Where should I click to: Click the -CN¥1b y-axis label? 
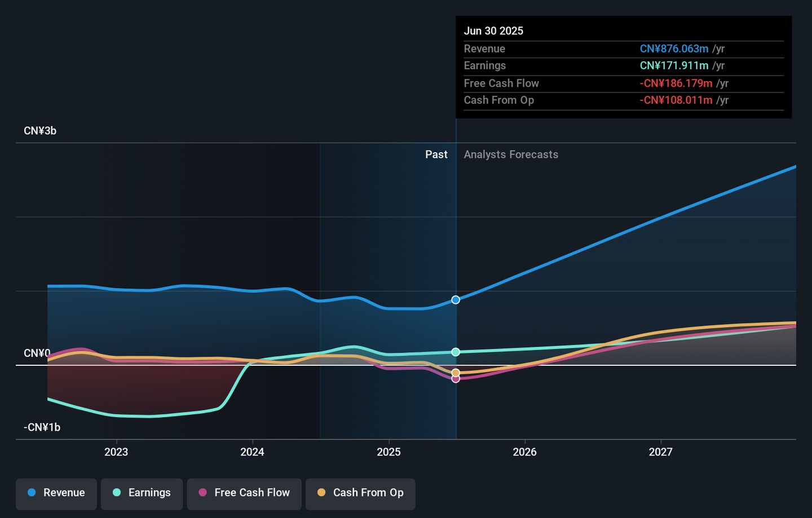[x=42, y=427]
